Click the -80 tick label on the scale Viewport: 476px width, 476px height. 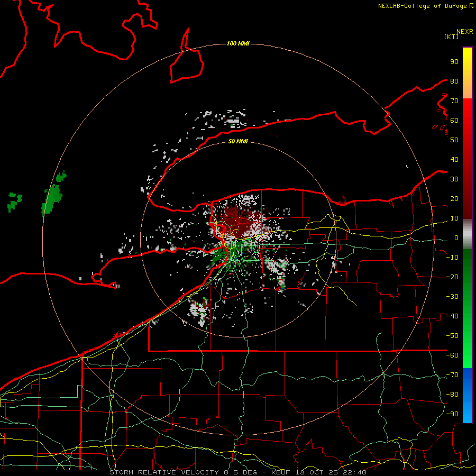[452, 395]
